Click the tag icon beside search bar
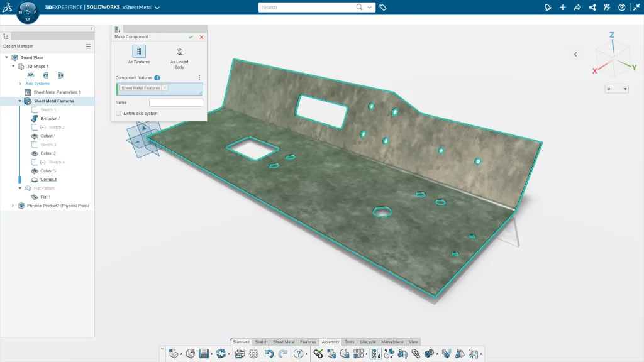The height and width of the screenshot is (362, 644). coord(383,8)
